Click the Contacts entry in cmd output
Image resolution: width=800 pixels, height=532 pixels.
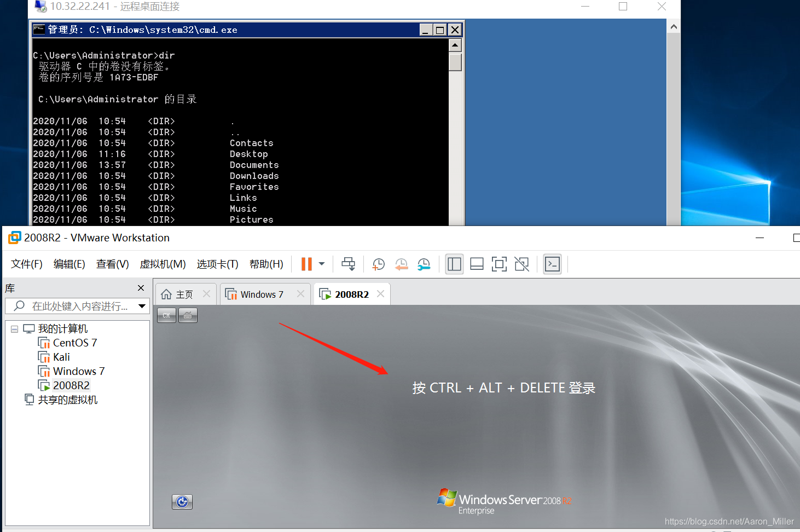pyautogui.click(x=252, y=143)
